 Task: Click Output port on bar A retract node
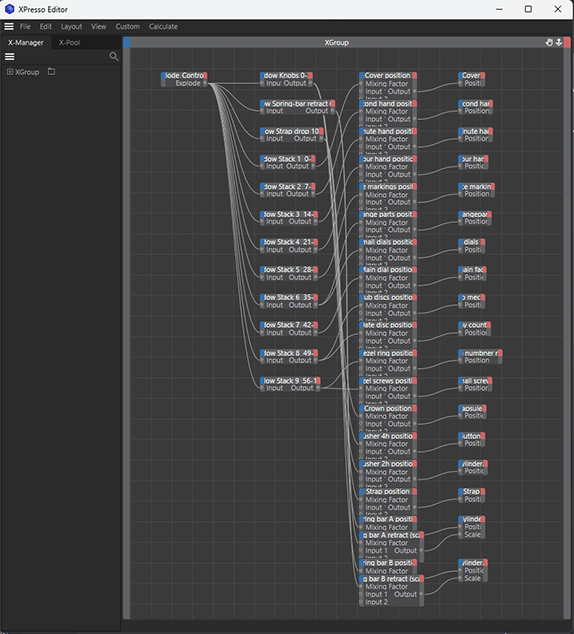(421, 551)
